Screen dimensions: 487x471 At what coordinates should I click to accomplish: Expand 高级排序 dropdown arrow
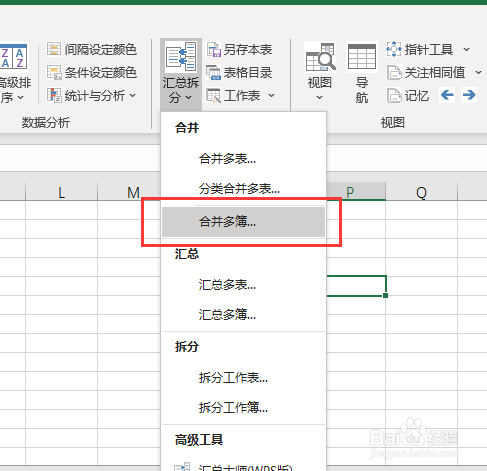21,97
